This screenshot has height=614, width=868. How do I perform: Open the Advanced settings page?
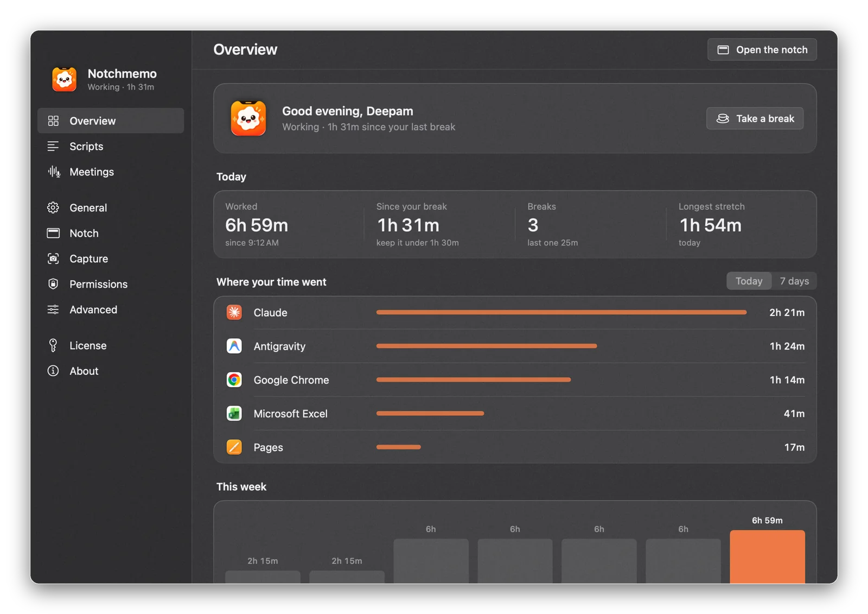(111, 309)
